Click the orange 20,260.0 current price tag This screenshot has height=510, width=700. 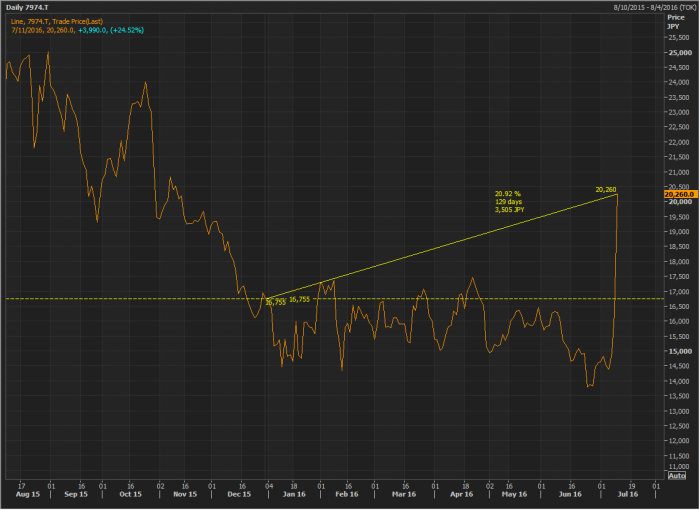(680, 196)
